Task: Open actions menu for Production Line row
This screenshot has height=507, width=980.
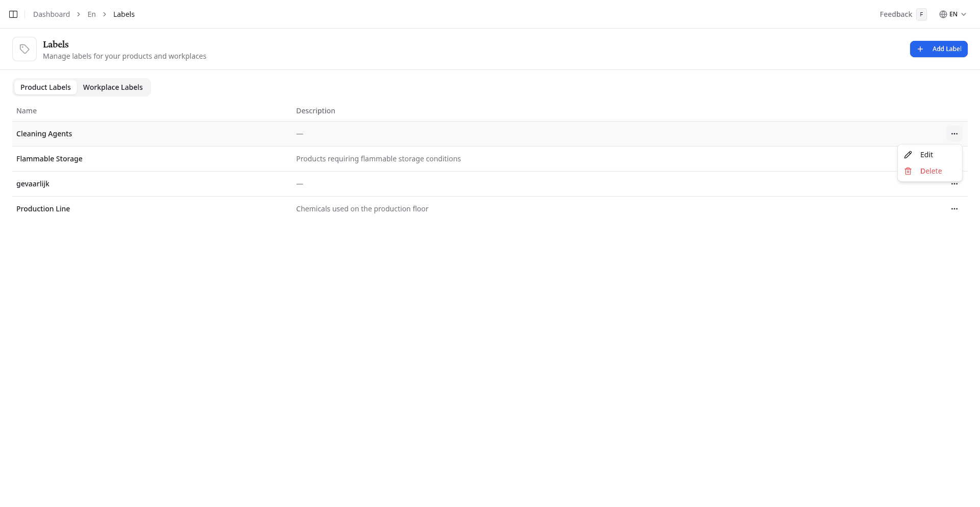Action: point(954,208)
